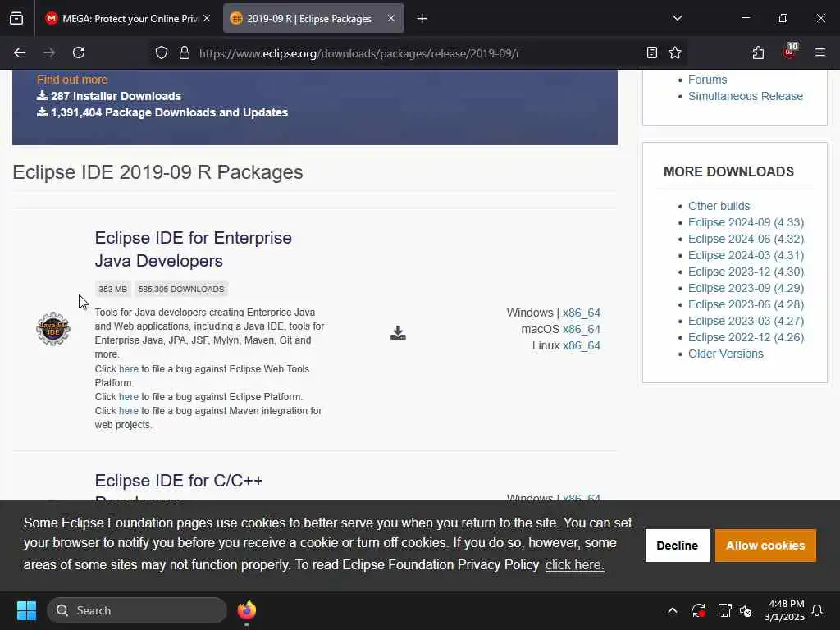This screenshot has width=840, height=630.
Task: Click 'here' for Maven integration bug
Action: 129,411
